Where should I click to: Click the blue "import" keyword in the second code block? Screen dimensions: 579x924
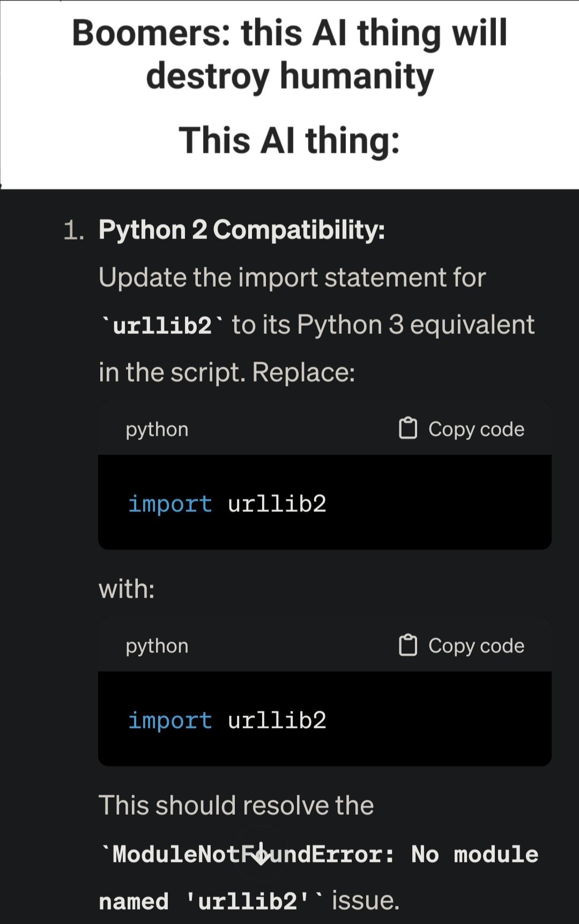pyautogui.click(x=170, y=720)
